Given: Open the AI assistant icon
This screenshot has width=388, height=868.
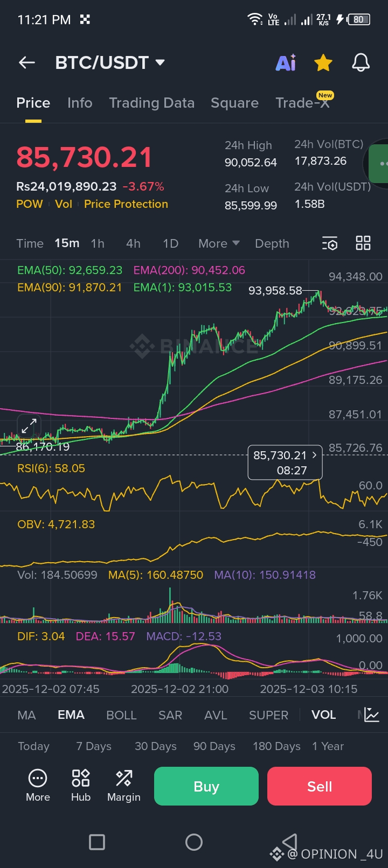Looking at the screenshot, I should (286, 62).
